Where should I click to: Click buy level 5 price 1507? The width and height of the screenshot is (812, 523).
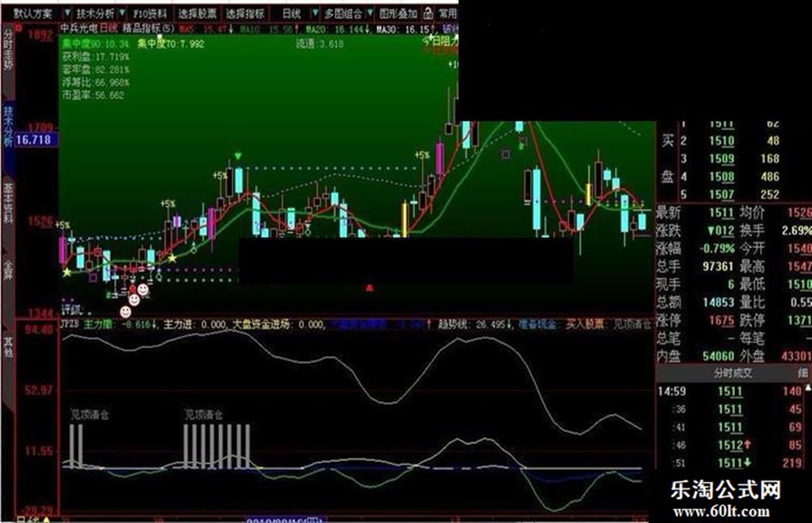722,195
